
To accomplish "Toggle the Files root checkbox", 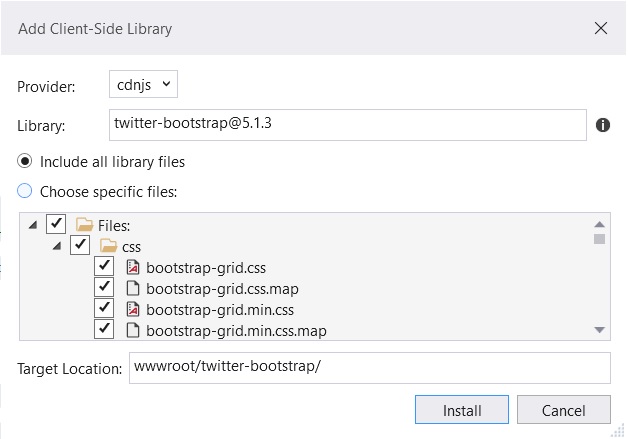I will pos(56,224).
